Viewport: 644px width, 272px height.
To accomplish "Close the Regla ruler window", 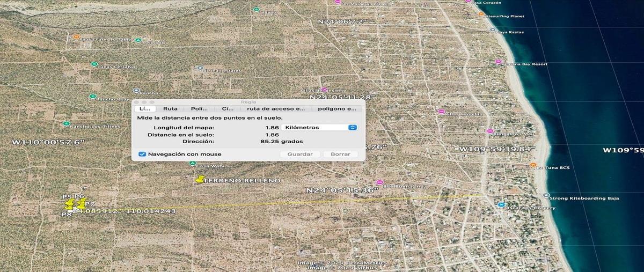I will tap(136, 101).
